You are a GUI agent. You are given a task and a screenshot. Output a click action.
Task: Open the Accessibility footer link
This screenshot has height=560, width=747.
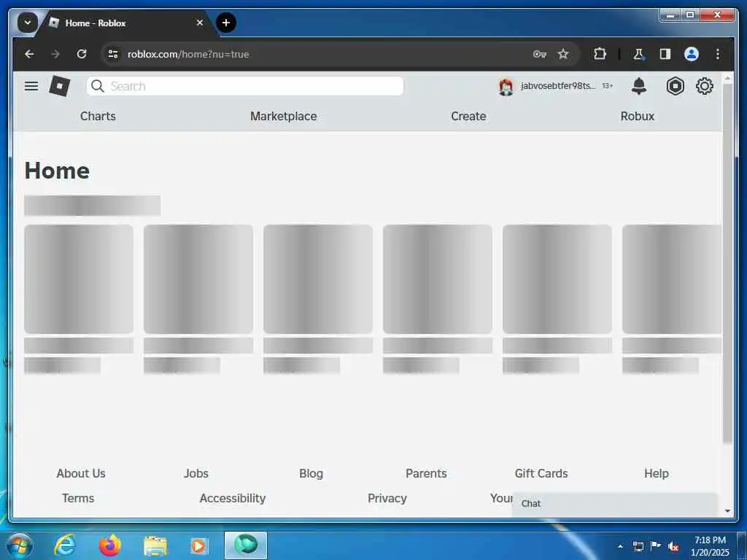(x=233, y=498)
